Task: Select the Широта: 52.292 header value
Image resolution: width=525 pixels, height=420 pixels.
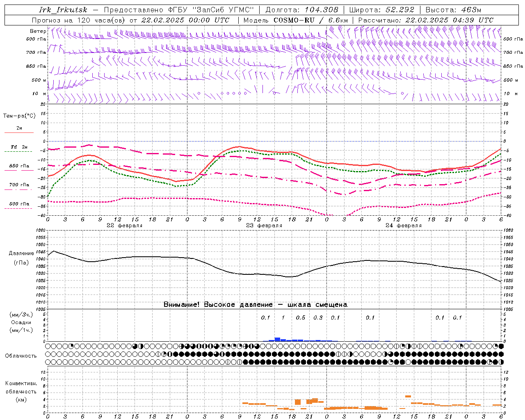Action: click(382, 10)
